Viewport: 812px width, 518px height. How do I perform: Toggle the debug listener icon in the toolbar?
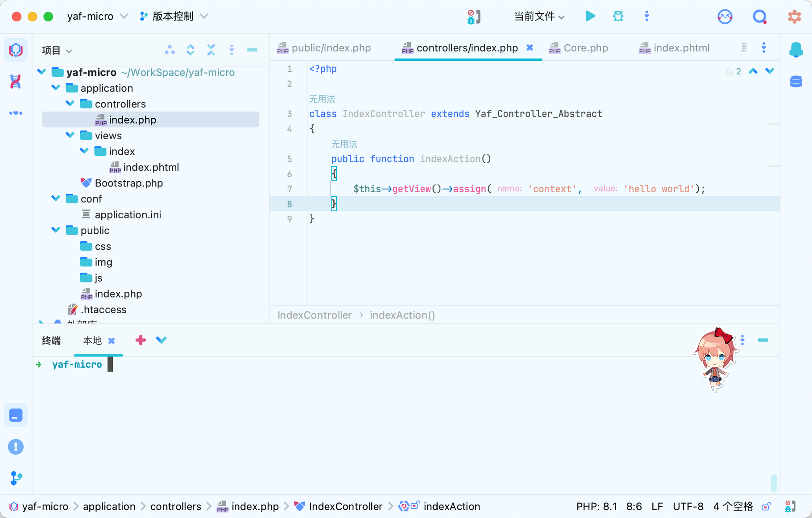[x=473, y=17]
